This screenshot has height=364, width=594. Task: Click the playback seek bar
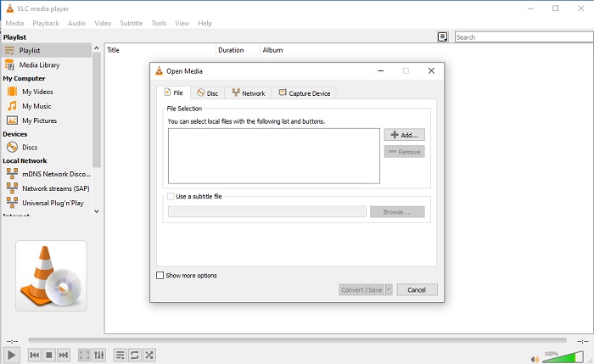click(x=297, y=340)
